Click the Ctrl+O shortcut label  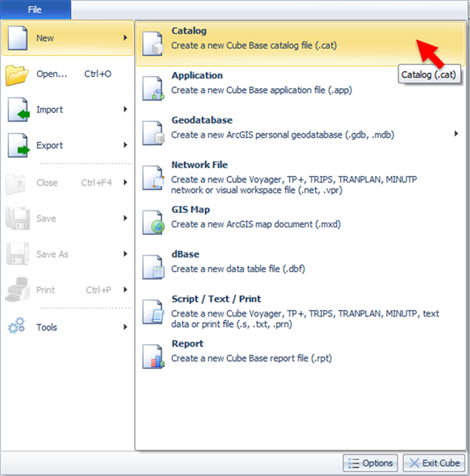(x=98, y=74)
